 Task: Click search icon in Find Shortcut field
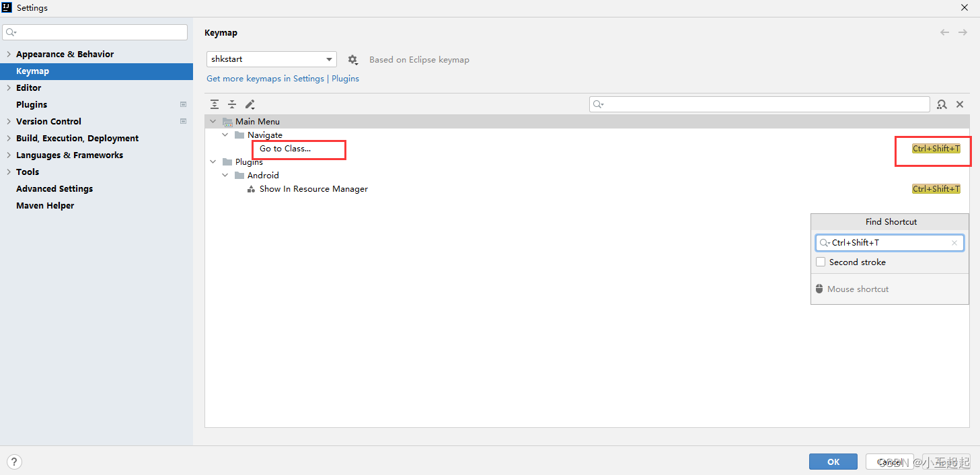[x=825, y=243]
